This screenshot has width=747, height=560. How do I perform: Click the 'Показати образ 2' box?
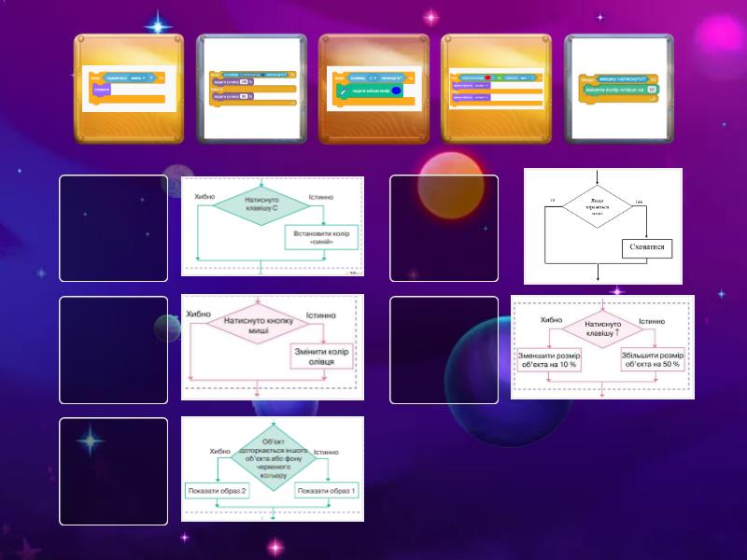pos(217,490)
